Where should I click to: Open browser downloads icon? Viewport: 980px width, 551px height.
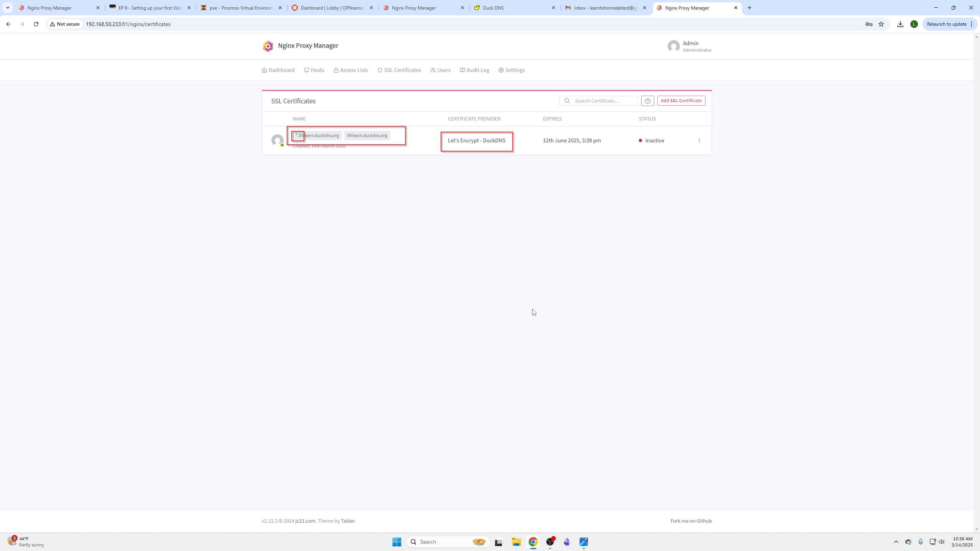pos(900,24)
